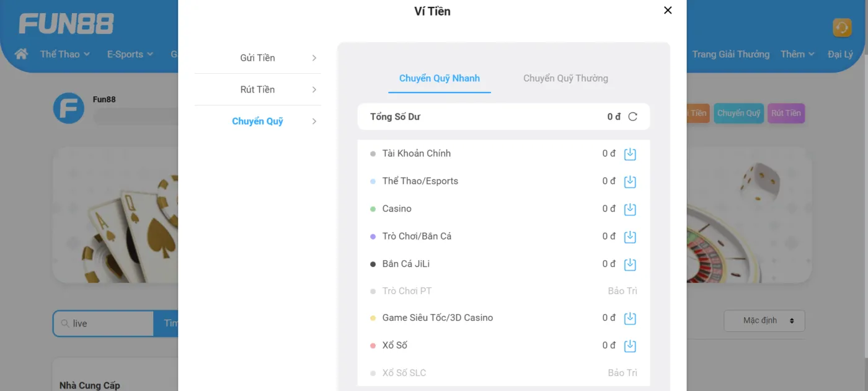Select the Chuyển Quỹ Nhanh tab

pos(440,78)
